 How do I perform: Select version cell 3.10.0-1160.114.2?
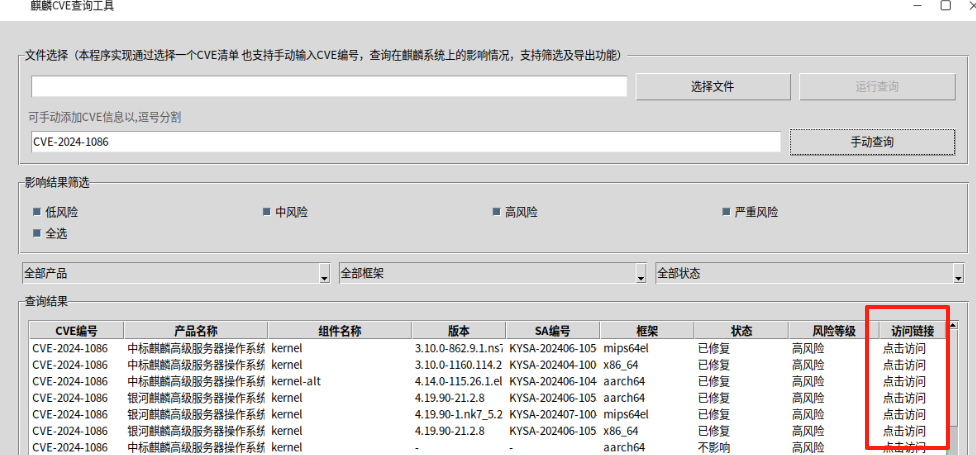pyautogui.click(x=459, y=365)
